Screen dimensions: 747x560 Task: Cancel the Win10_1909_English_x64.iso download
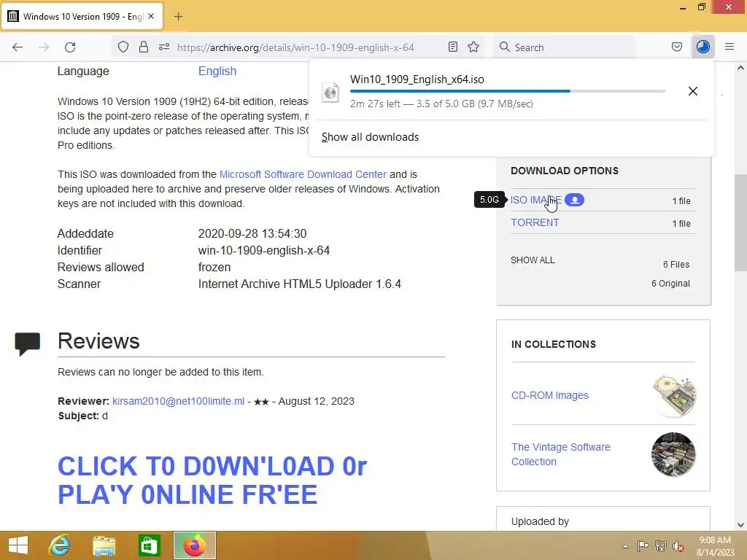coord(693,91)
